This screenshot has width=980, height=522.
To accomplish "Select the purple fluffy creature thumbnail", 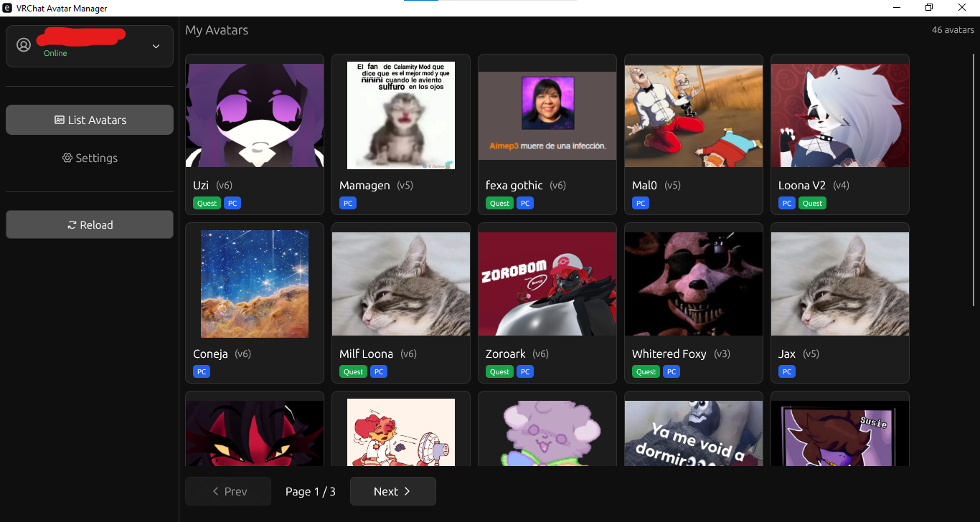I will (x=547, y=433).
